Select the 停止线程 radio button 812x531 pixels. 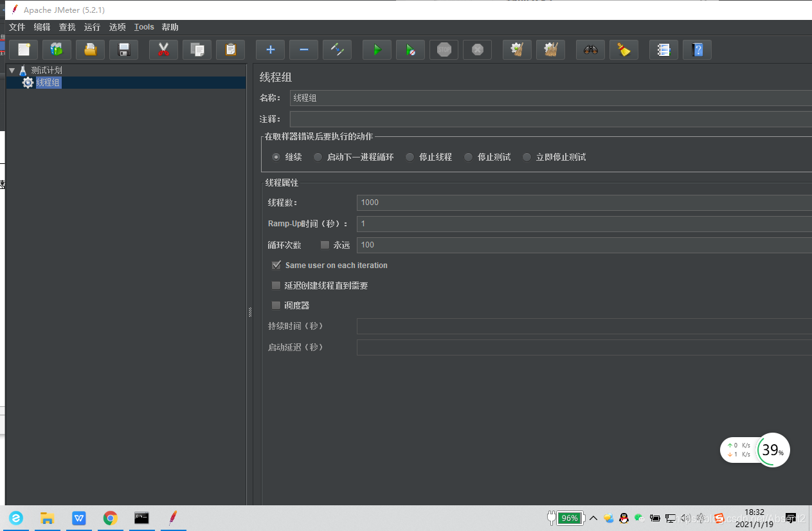tap(410, 157)
